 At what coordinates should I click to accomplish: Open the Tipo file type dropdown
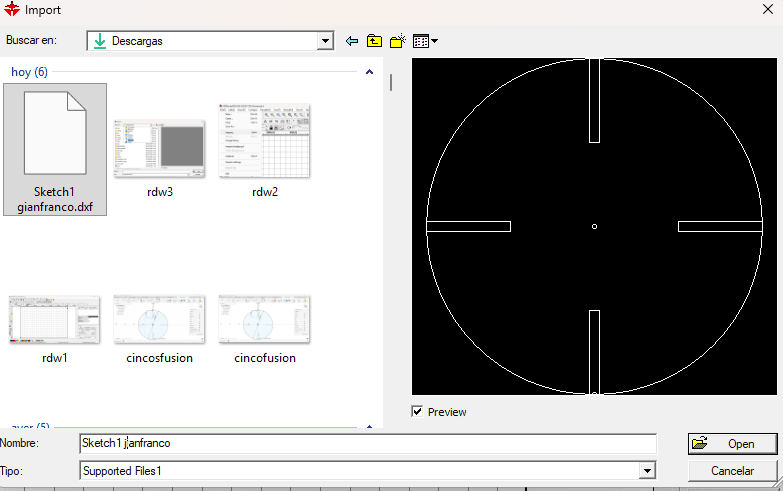pos(647,471)
